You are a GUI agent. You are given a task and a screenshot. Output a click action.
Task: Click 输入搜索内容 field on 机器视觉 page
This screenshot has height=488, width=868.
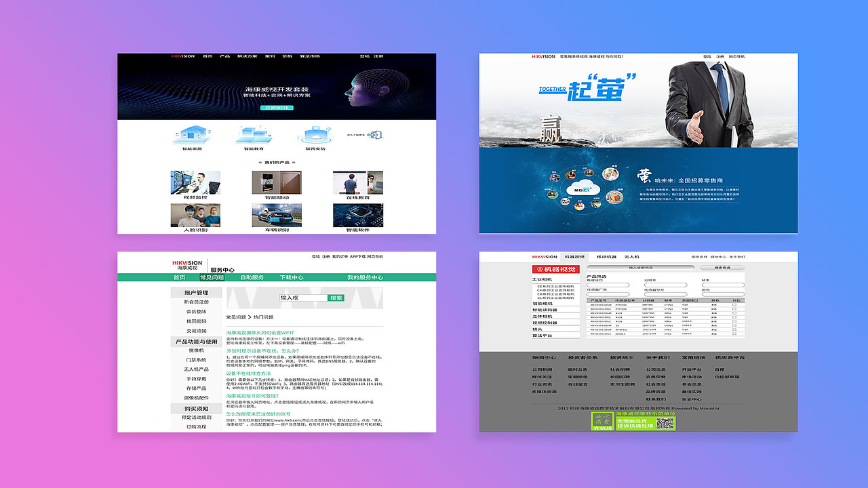641,268
